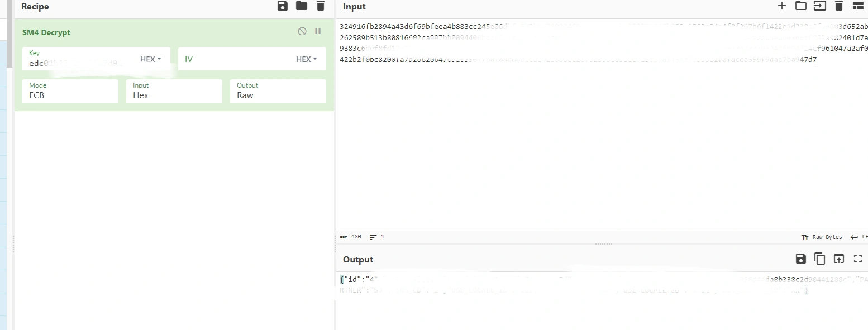Save output to file

point(800,259)
